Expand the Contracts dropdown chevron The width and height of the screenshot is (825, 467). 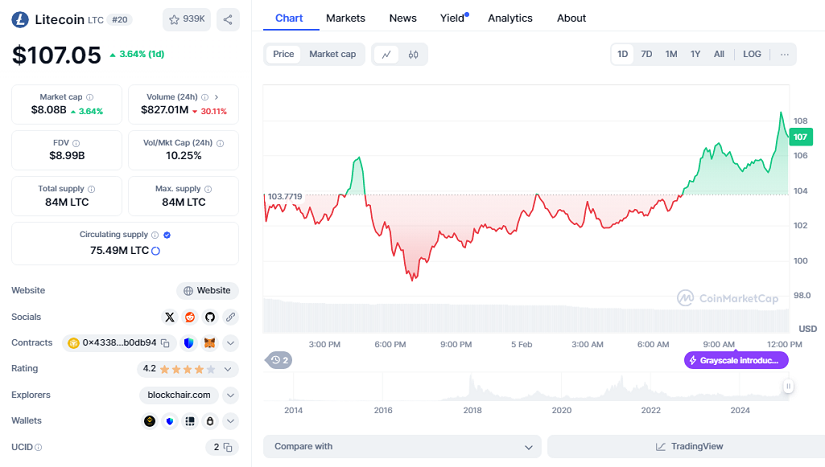click(x=231, y=343)
